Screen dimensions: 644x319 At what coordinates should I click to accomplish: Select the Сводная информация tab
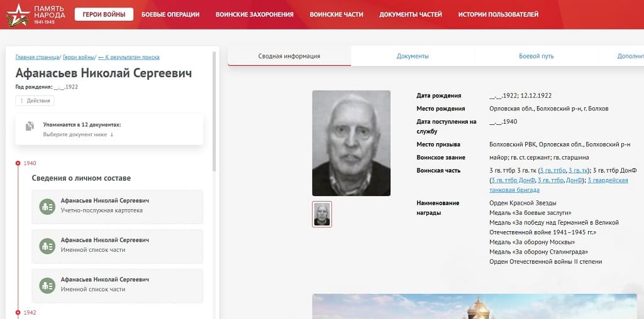289,56
